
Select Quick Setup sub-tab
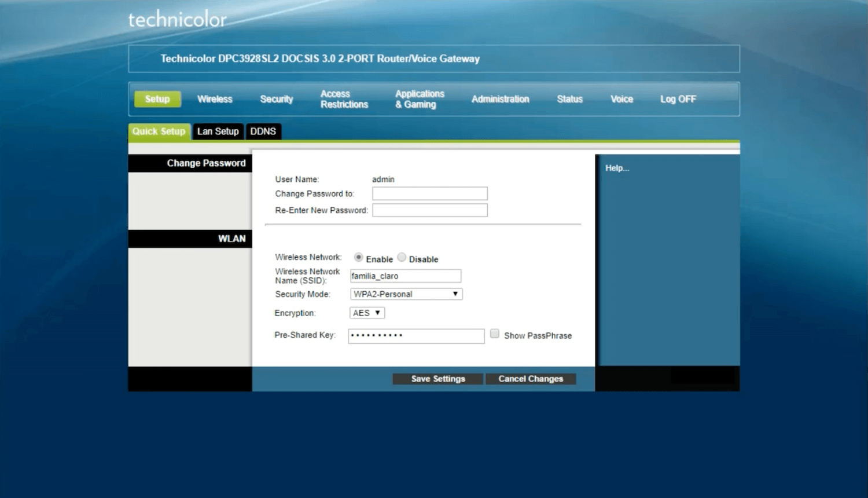tap(159, 131)
